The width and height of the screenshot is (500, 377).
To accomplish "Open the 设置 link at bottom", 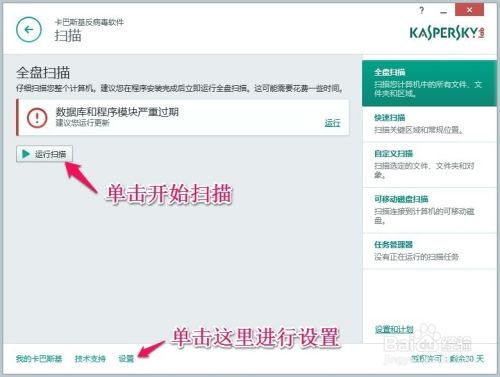I will click(x=126, y=359).
